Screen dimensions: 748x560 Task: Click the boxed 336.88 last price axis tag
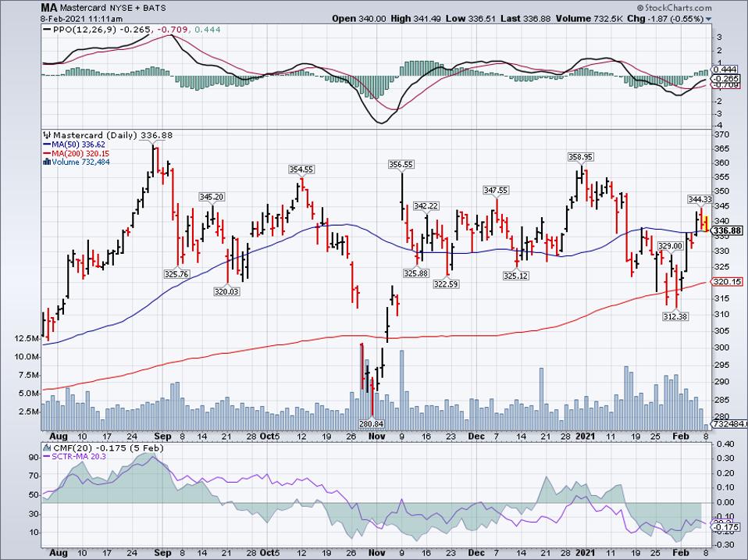click(x=728, y=231)
